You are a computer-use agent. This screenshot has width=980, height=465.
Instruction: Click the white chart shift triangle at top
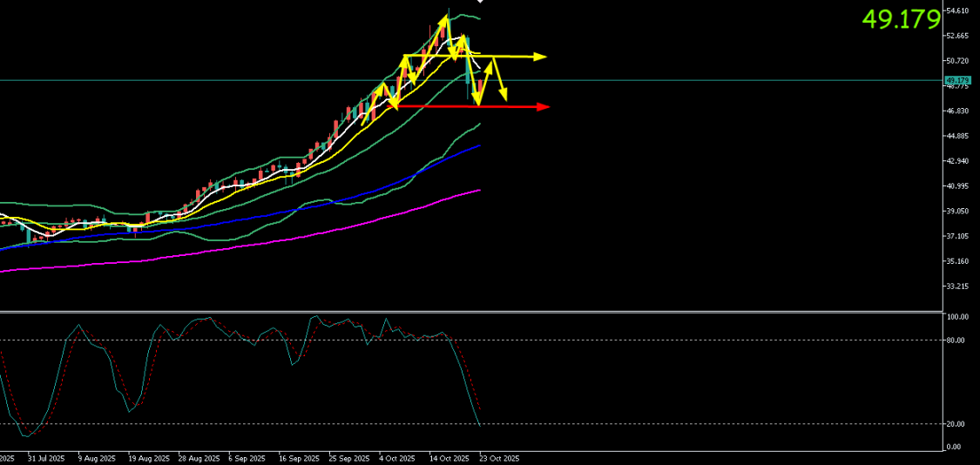pos(479,2)
